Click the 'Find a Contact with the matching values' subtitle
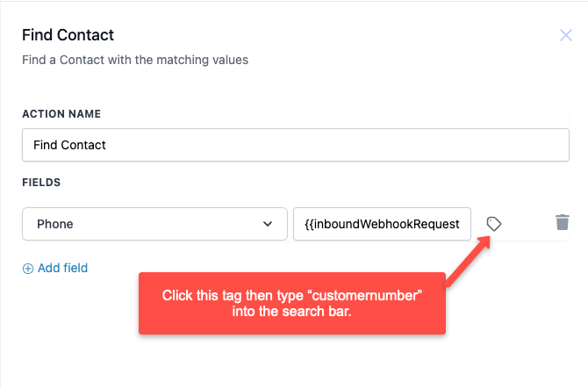The height and width of the screenshot is (389, 588). tap(135, 60)
